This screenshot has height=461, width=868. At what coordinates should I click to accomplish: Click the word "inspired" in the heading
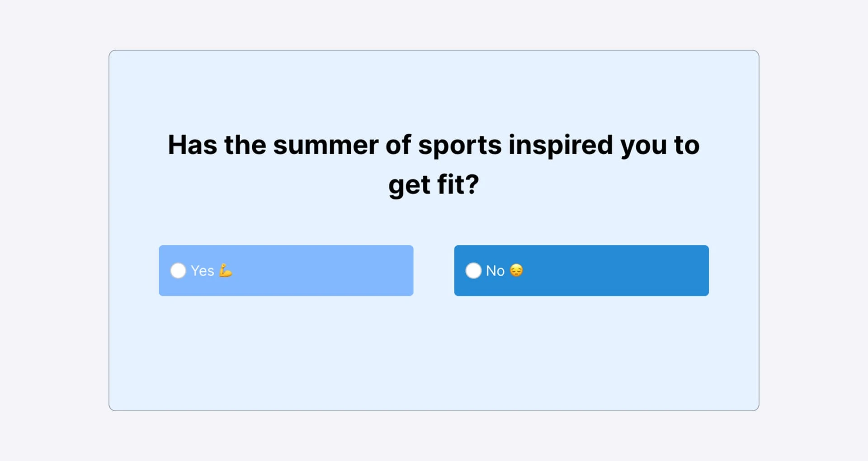tap(561, 145)
